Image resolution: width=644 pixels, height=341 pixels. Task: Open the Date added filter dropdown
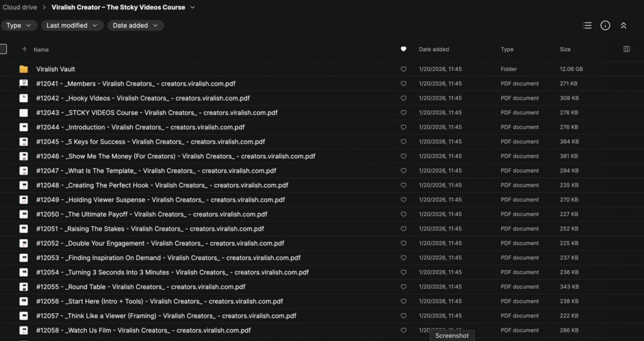point(136,26)
